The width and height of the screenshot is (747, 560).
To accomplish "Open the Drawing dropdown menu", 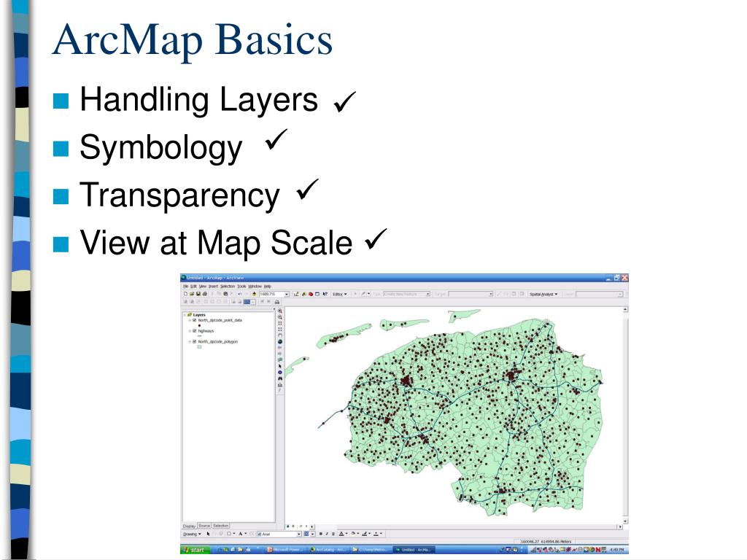I will [x=193, y=534].
